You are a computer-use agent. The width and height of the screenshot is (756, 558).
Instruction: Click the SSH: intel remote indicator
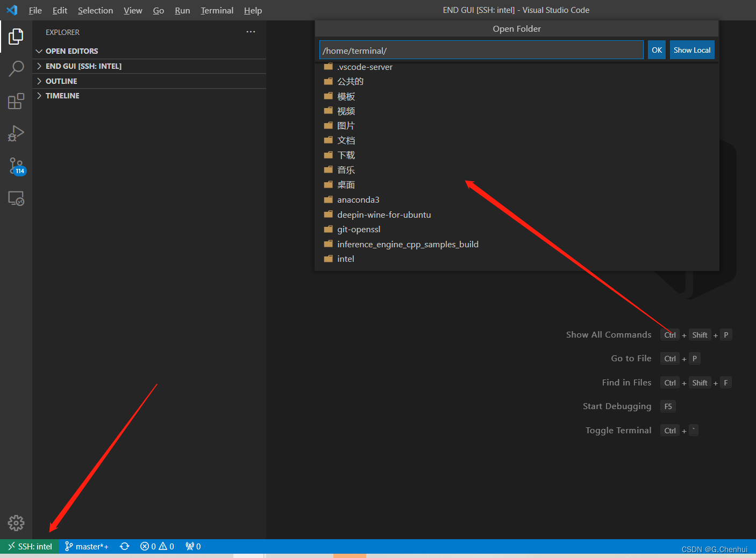pos(30,546)
